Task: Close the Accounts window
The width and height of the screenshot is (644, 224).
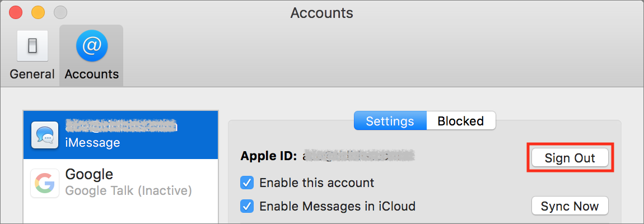Action: [x=16, y=12]
